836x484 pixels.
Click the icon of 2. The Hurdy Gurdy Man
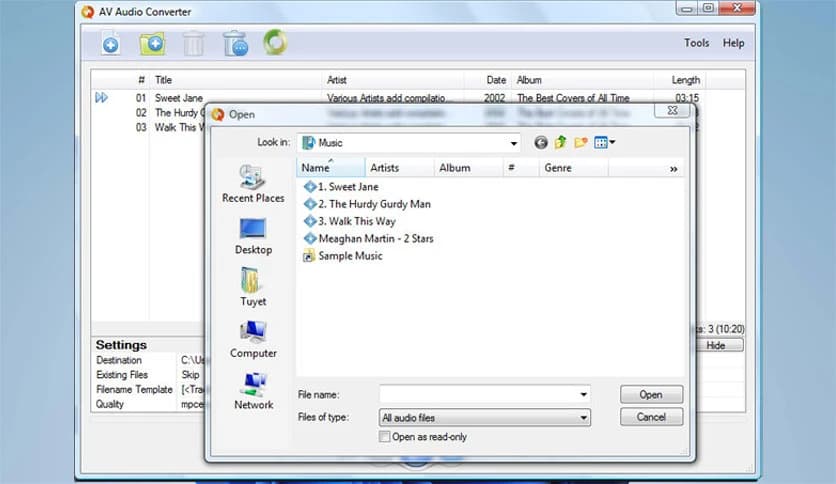click(310, 204)
